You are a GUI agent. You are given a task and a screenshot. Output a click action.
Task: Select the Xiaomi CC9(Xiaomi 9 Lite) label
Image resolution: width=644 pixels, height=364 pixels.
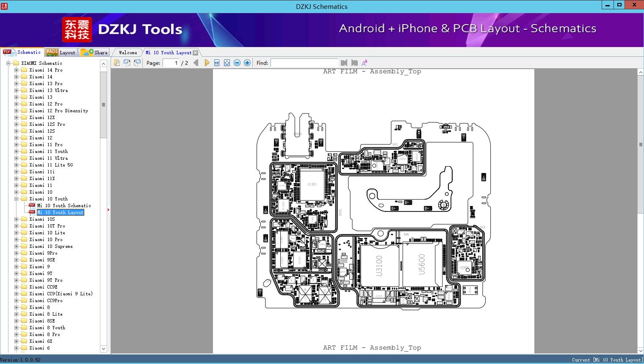tap(61, 294)
